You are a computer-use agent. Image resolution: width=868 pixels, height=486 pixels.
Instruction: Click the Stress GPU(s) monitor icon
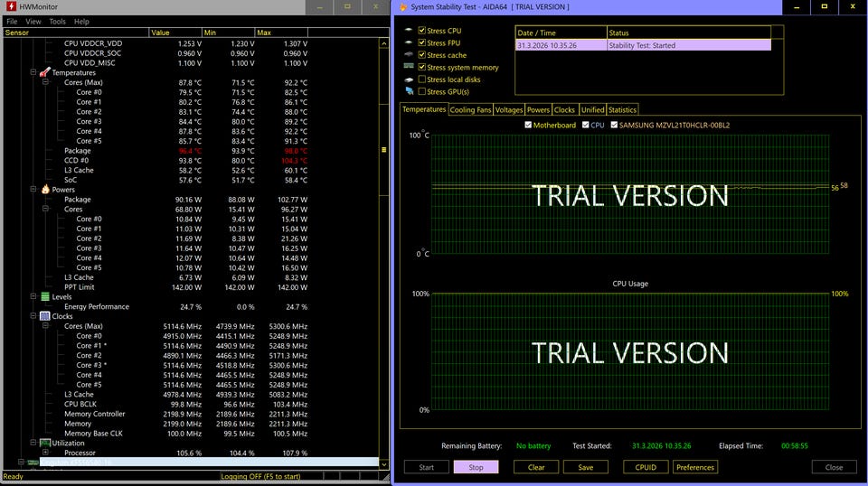coord(409,91)
